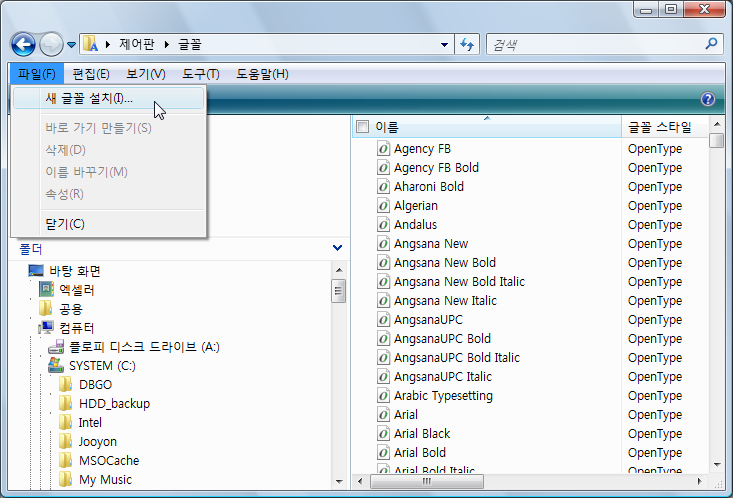Tick the select-all checkbox by 이름
Screen dimensions: 733x498
362,127
